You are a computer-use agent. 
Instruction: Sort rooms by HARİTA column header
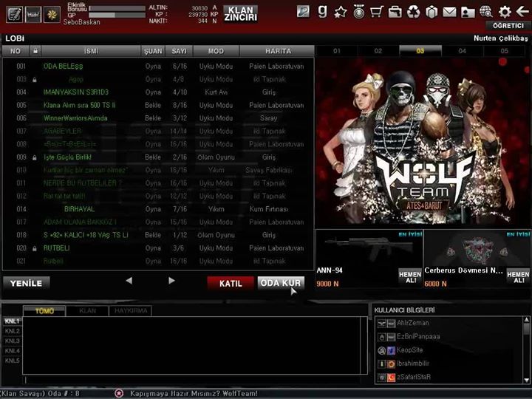(278, 51)
